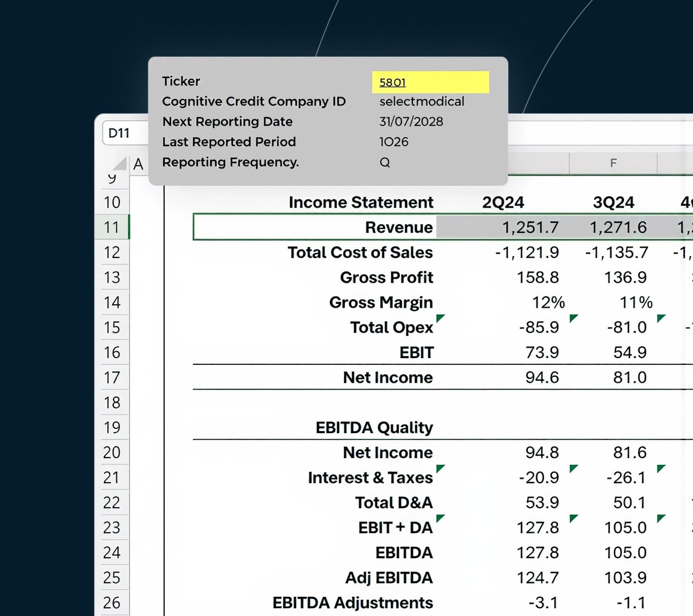Select row 25 header
Viewport: 693px width, 616px height.
point(112,577)
